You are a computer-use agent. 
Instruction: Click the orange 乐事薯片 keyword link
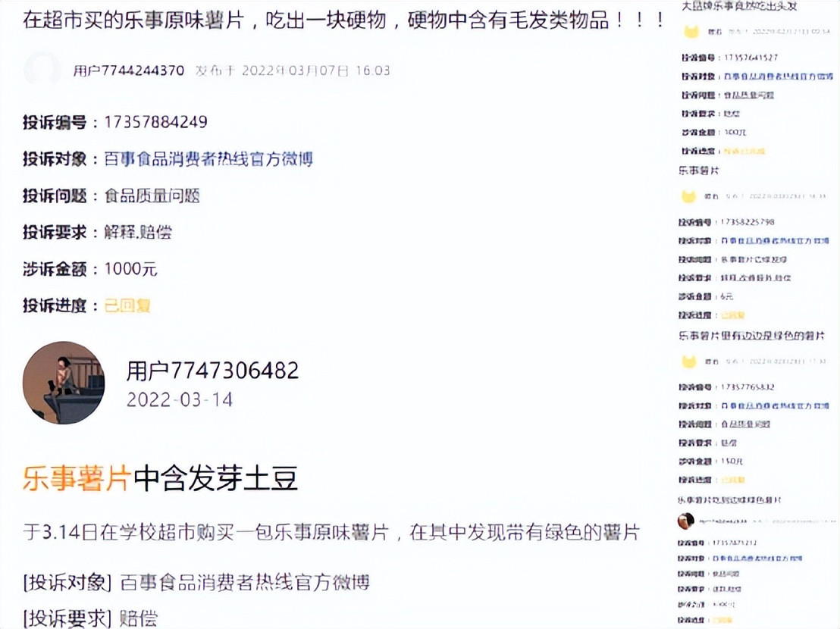(x=77, y=478)
